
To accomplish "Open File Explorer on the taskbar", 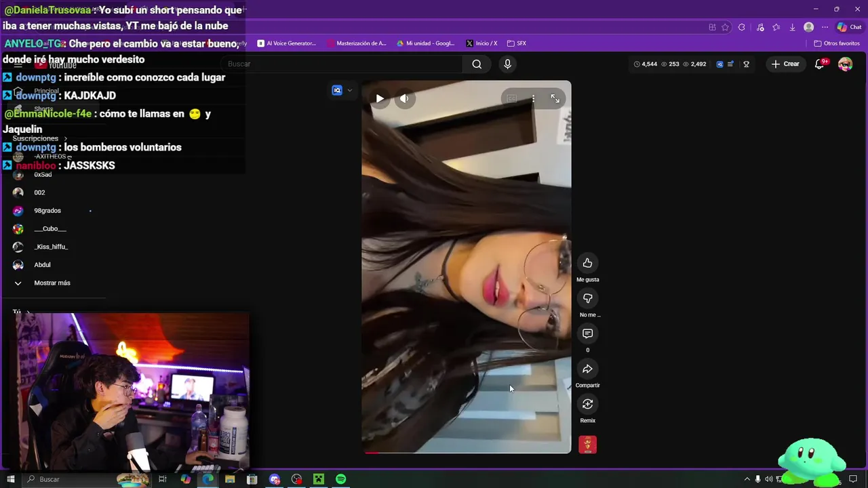I will click(230, 479).
